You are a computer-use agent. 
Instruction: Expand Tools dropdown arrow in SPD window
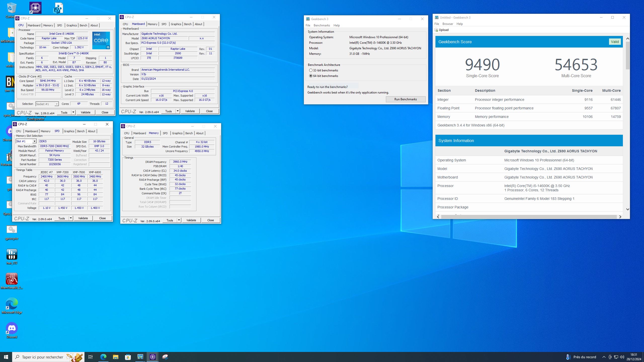71,218
